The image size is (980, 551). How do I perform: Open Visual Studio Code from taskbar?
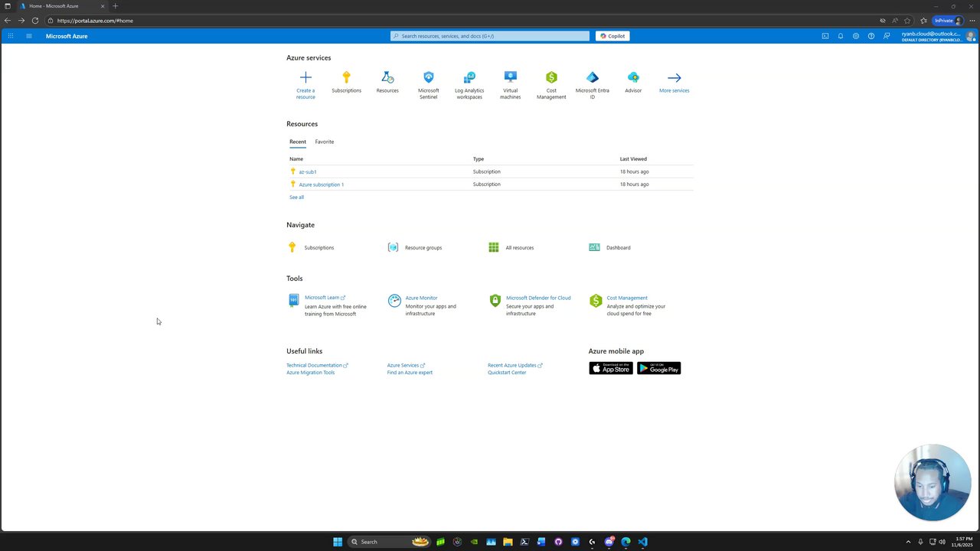click(642, 542)
